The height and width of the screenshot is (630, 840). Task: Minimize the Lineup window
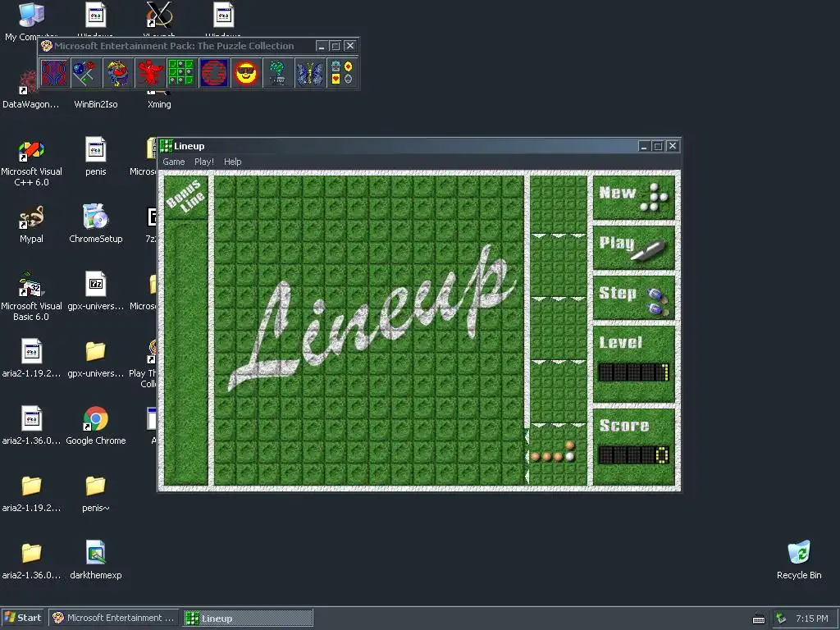click(x=644, y=146)
